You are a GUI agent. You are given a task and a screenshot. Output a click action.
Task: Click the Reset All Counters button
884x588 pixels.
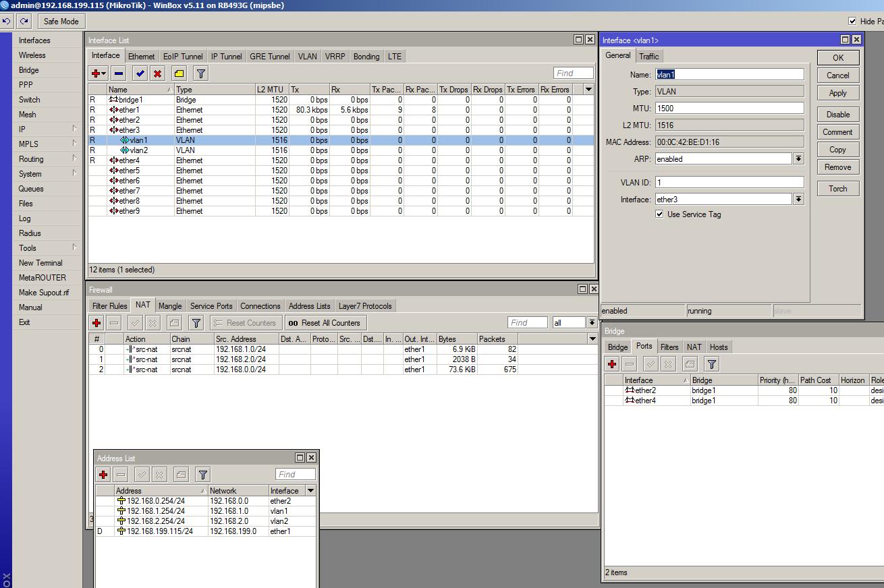click(325, 323)
